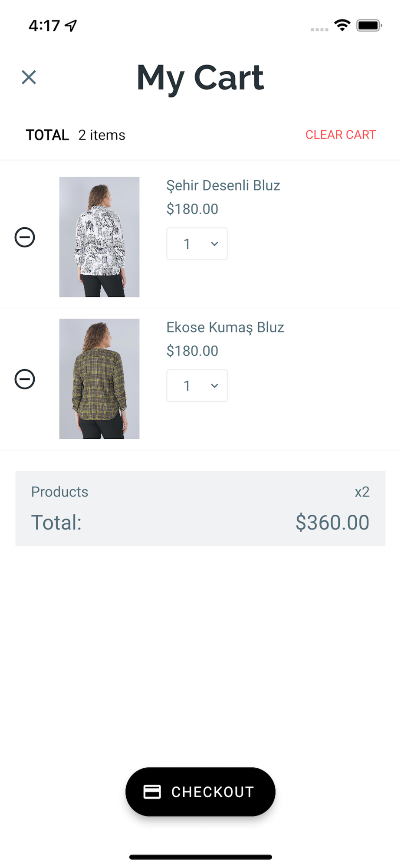401x868 pixels.
Task: Tap the My Cart title
Action: coord(200,78)
